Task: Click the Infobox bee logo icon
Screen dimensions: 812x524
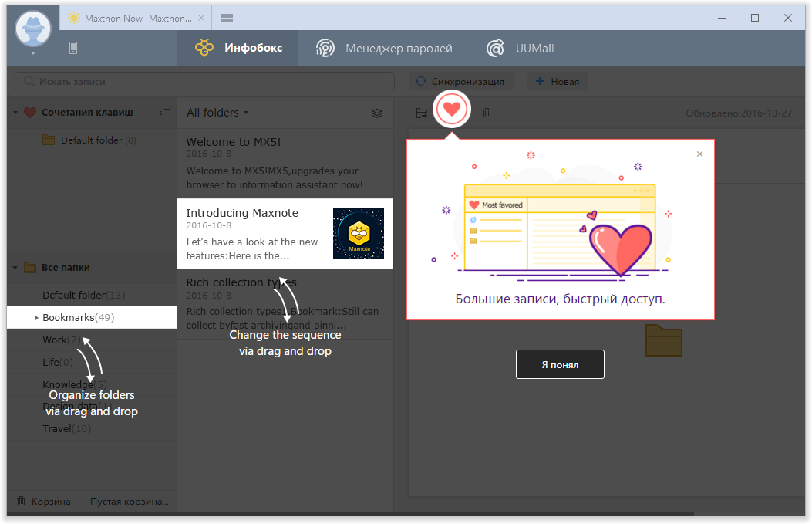Action: (x=204, y=48)
